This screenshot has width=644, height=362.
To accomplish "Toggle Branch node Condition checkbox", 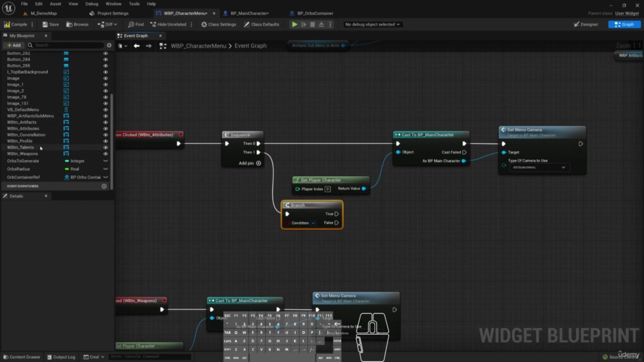I will (313, 223).
